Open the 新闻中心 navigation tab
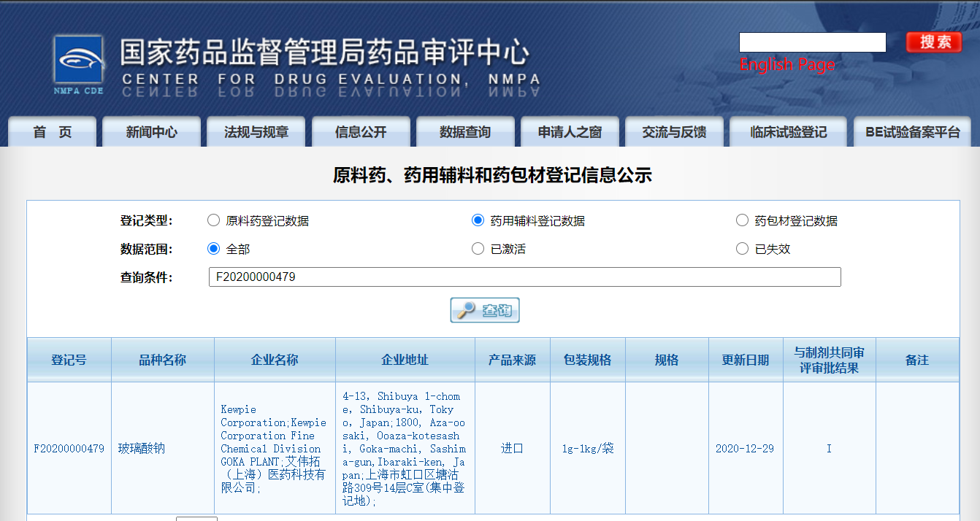Viewport: 980px width, 521px height. (x=151, y=131)
